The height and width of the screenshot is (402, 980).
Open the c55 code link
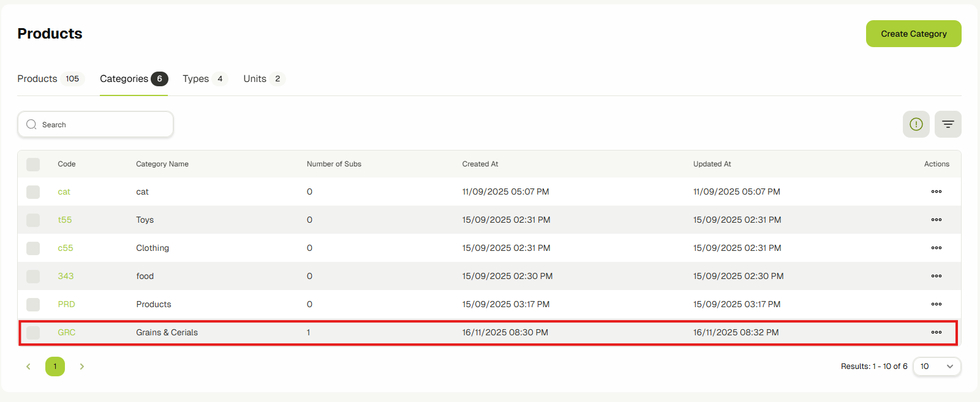[x=65, y=248]
